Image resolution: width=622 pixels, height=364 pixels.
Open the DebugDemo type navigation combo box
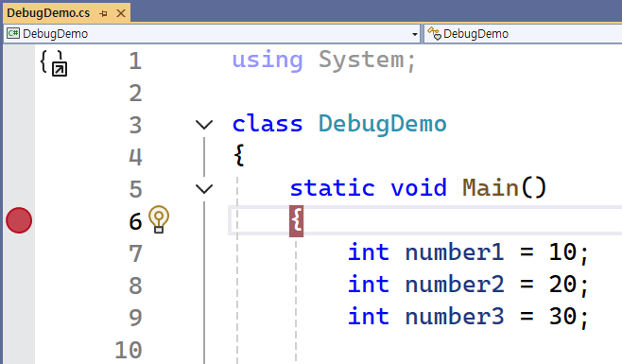click(523, 34)
